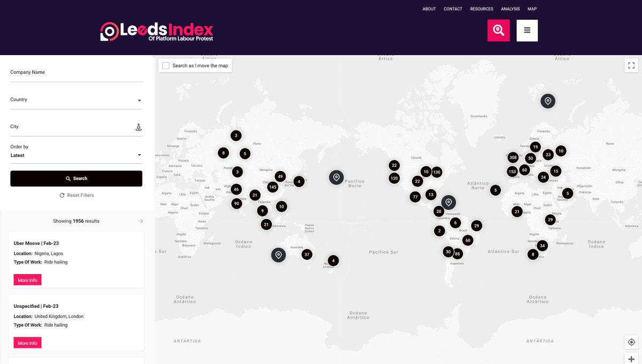642x364 pixels.
Task: Use the locate-me icon in City field
Action: click(x=138, y=127)
